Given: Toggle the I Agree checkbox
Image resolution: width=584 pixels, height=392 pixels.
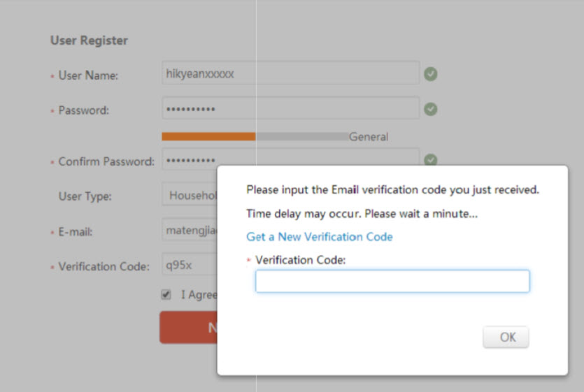Looking at the screenshot, I should 166,294.
